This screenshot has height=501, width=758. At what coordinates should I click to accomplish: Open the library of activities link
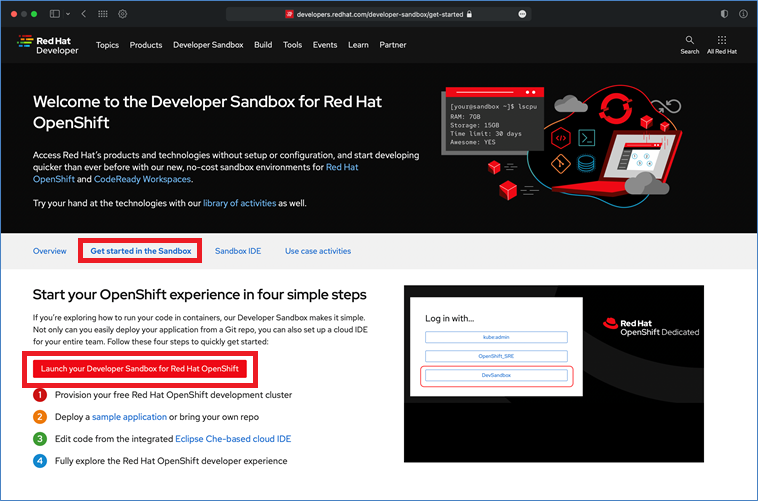[239, 203]
